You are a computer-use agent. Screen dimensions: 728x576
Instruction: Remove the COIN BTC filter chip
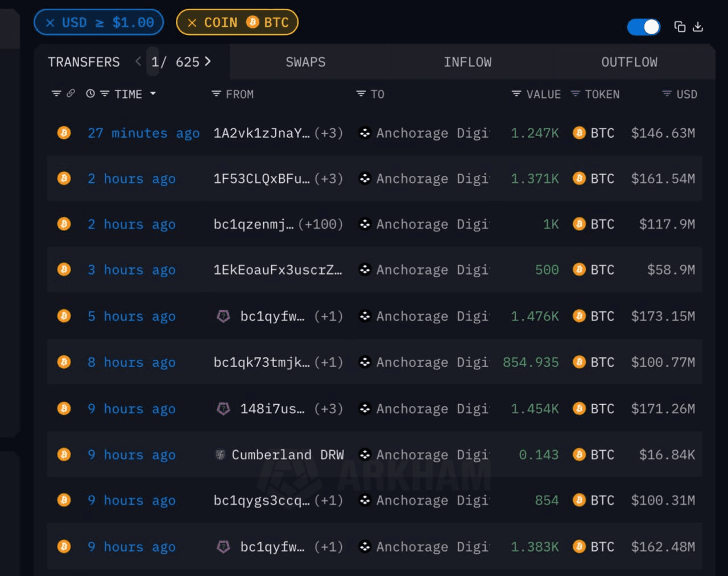(192, 23)
